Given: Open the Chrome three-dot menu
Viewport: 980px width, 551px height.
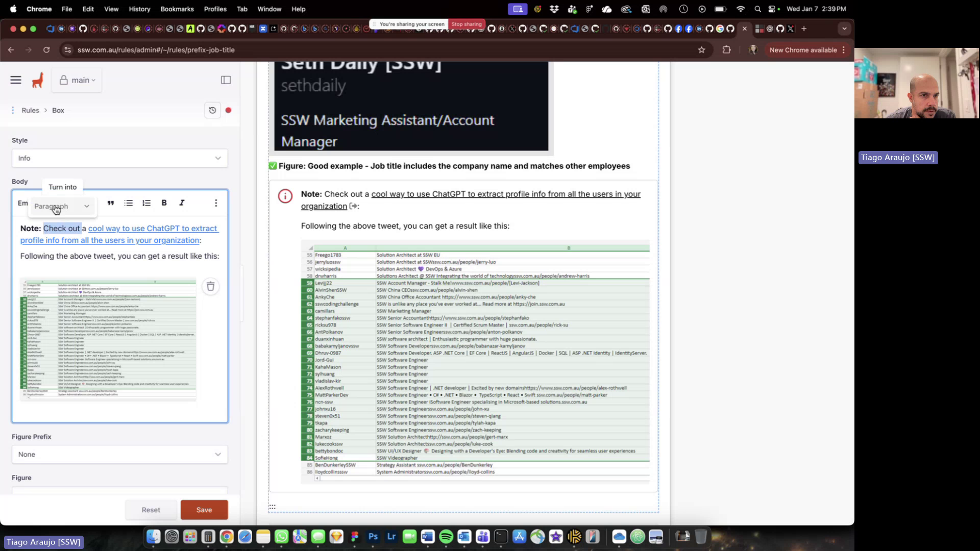Looking at the screenshot, I should 844,50.
